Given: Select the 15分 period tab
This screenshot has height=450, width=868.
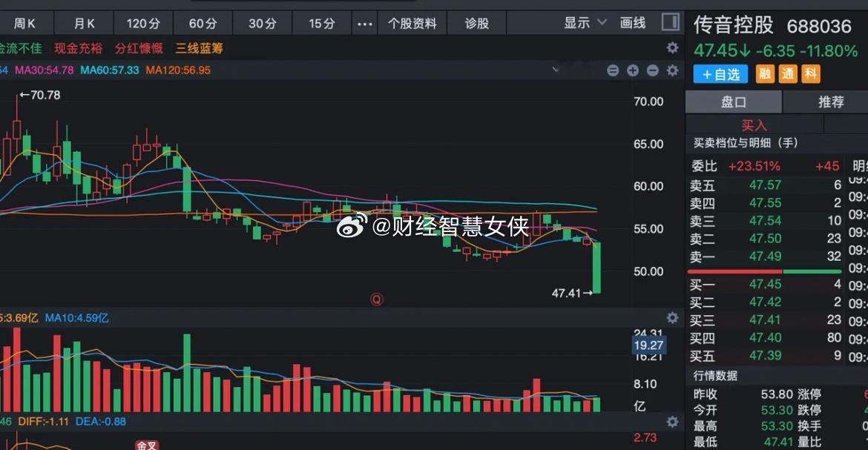Looking at the screenshot, I should (x=322, y=24).
